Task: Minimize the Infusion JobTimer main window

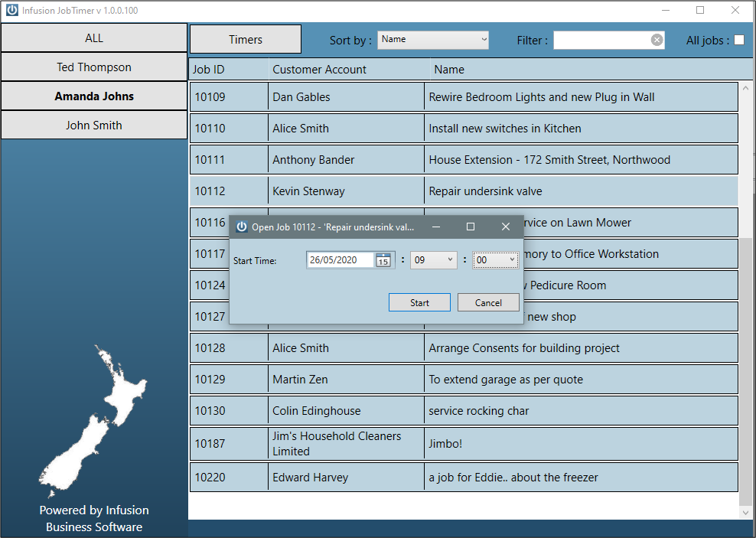Action: pos(666,10)
